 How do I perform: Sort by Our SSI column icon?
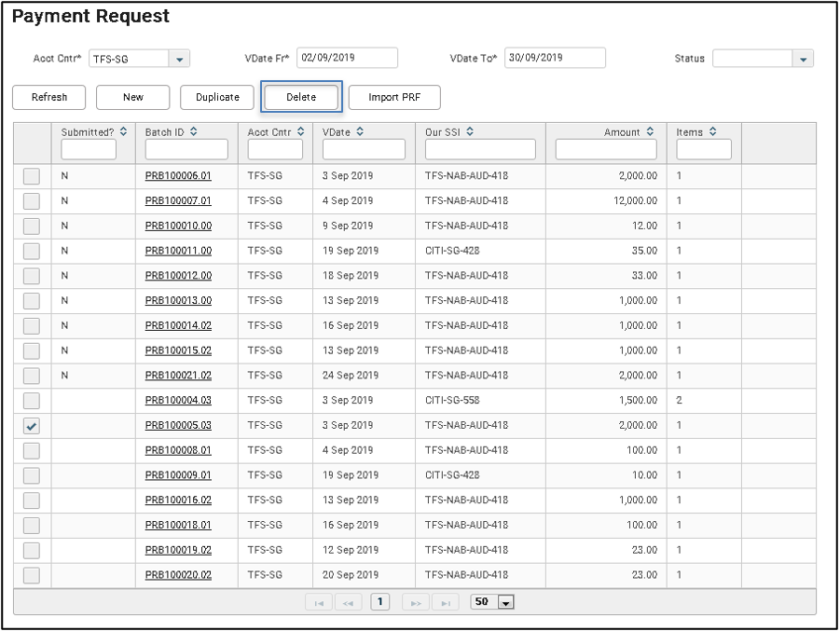pos(470,132)
